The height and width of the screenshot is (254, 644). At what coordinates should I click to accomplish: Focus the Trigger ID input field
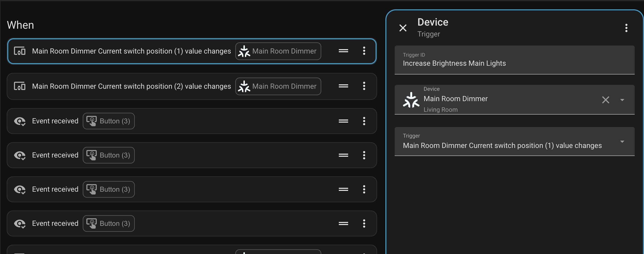(514, 60)
